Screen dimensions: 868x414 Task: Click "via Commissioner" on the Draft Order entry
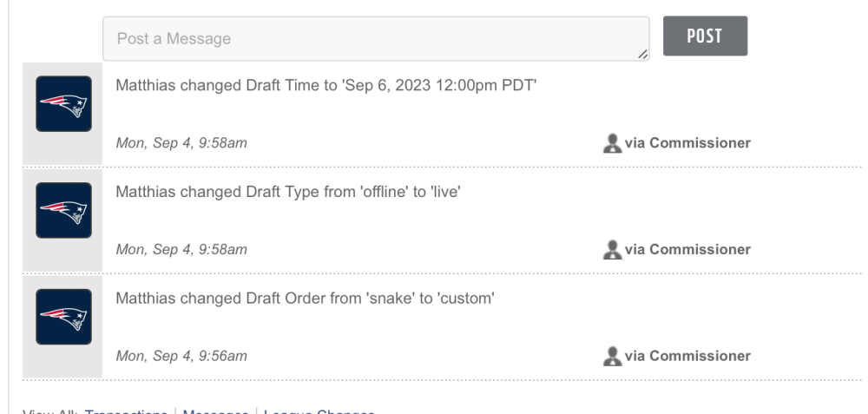click(687, 356)
